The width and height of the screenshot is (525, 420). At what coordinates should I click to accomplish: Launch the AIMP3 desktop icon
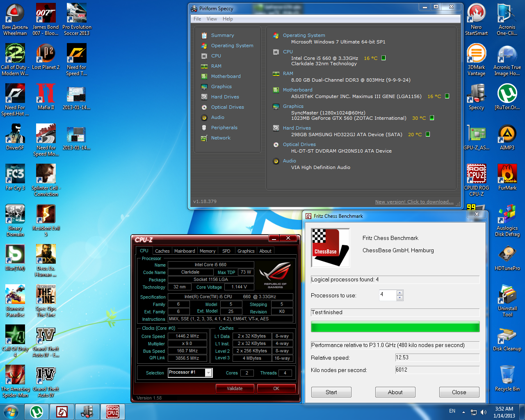pos(507,134)
